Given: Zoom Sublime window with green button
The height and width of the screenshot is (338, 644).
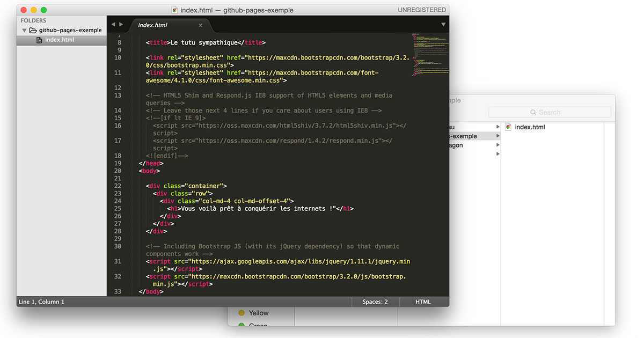Looking at the screenshot, I should [x=44, y=10].
